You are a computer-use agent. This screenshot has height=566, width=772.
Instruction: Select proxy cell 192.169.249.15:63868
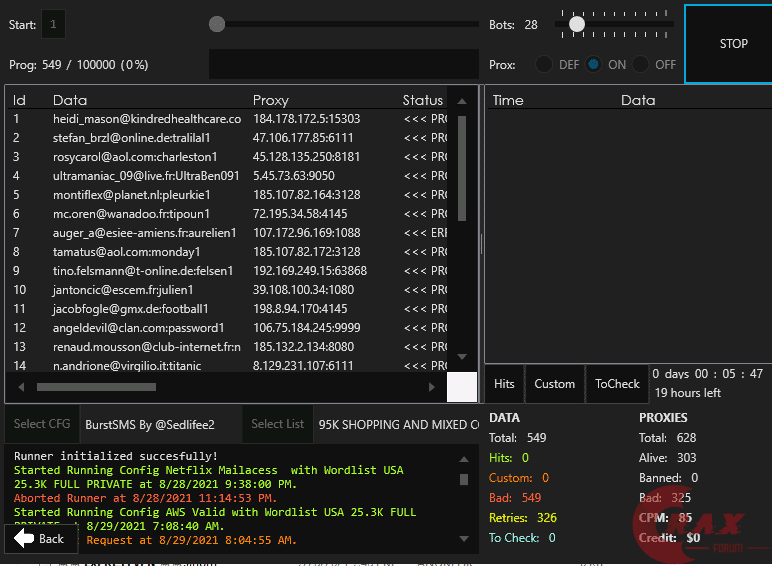310,271
